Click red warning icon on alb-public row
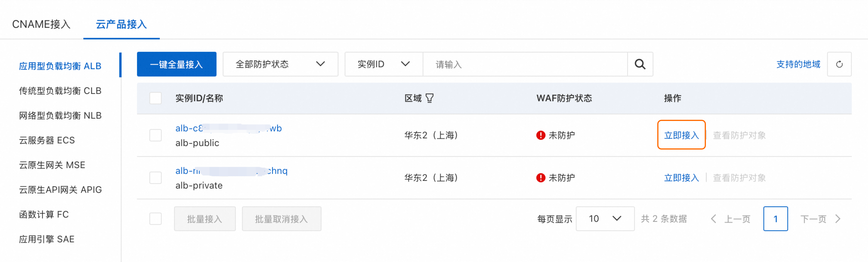This screenshot has height=262, width=868. click(x=541, y=135)
